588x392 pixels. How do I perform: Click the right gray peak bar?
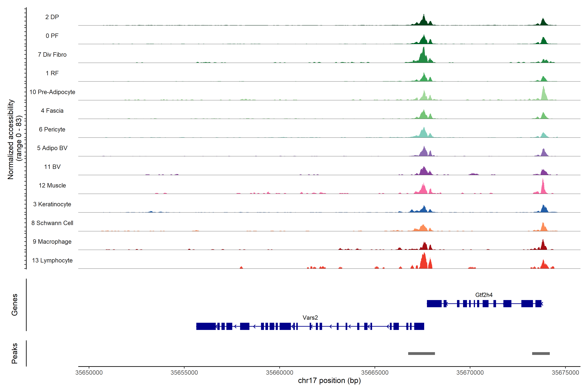pos(541,353)
